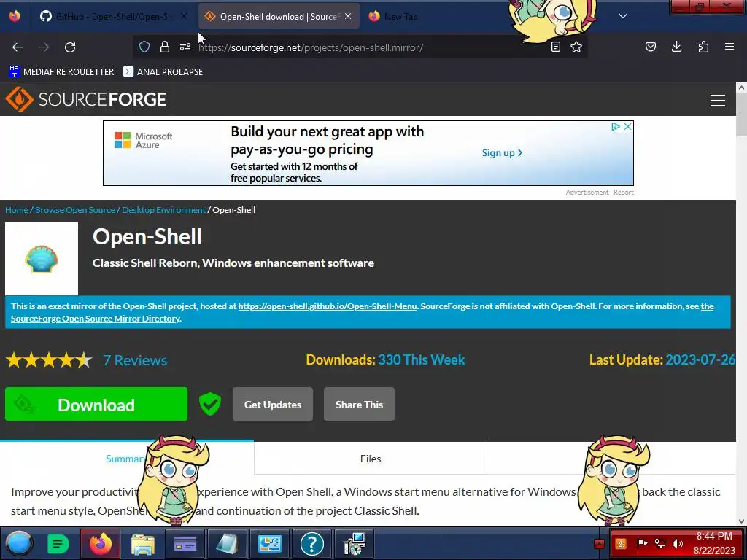Open the notepad icon on taskbar
The image size is (747, 560).
(x=228, y=544)
